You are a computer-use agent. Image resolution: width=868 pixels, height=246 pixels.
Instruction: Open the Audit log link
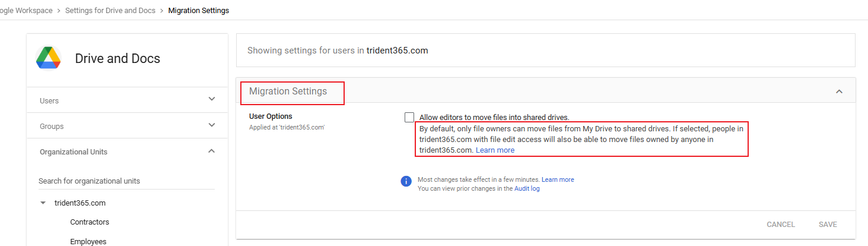pyautogui.click(x=526, y=188)
